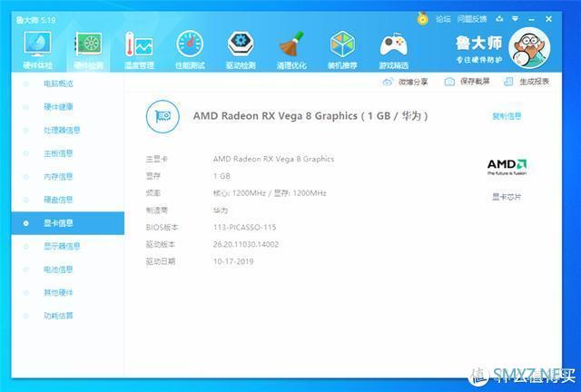The width and height of the screenshot is (581, 392).
Task: Click 复制信息 to copy info
Action: 507,116
